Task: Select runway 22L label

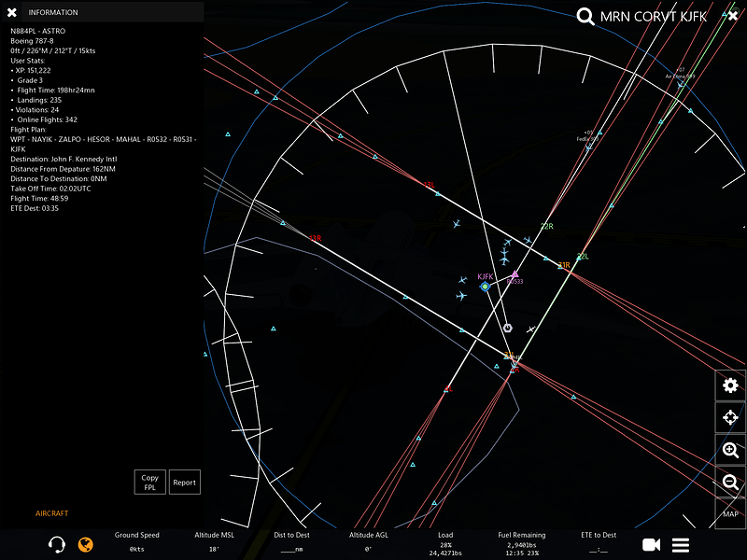Action: 583,256
